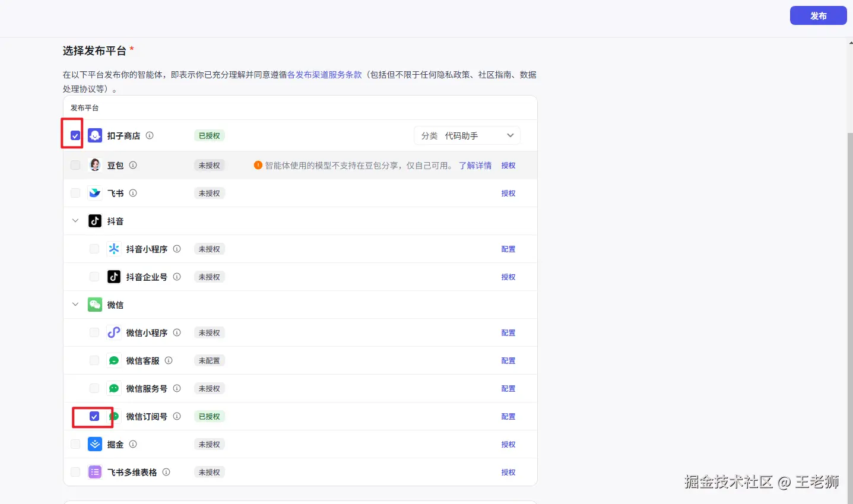
Task: Open the 各发布渠道服务条款 link
Action: click(x=325, y=75)
